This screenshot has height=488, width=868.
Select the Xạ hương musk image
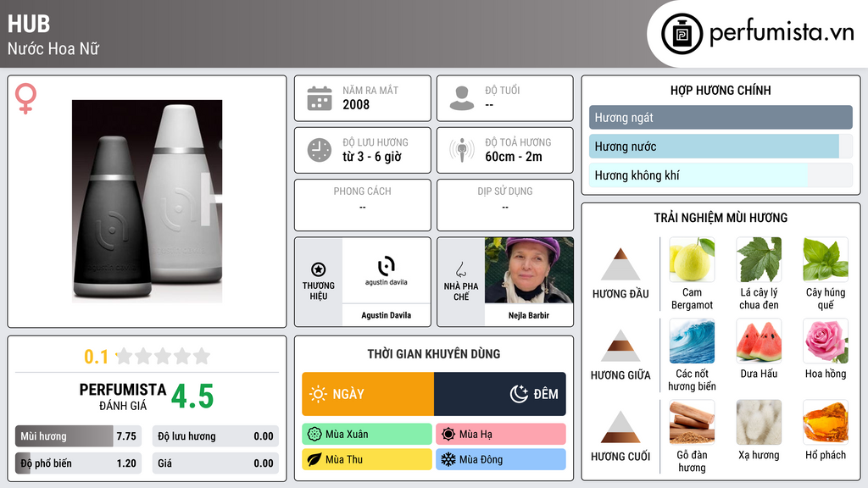[759, 422]
